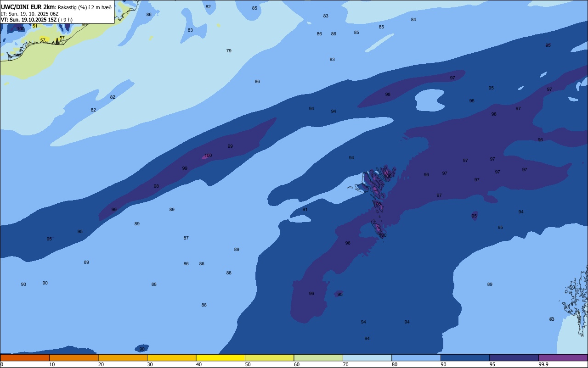Screen dimensions: 588x368
Task: Click the dark orange 0–10 legend swatch
Action: (x=25, y=357)
